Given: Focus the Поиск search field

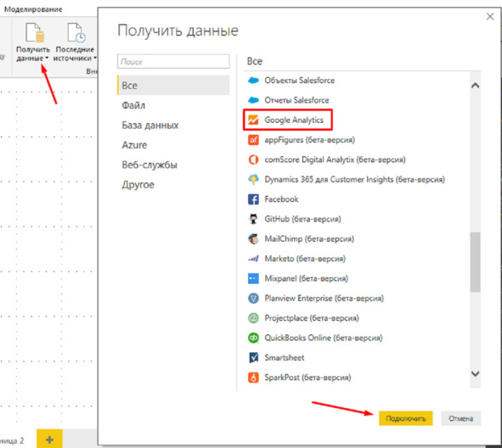Looking at the screenshot, I should (x=173, y=61).
